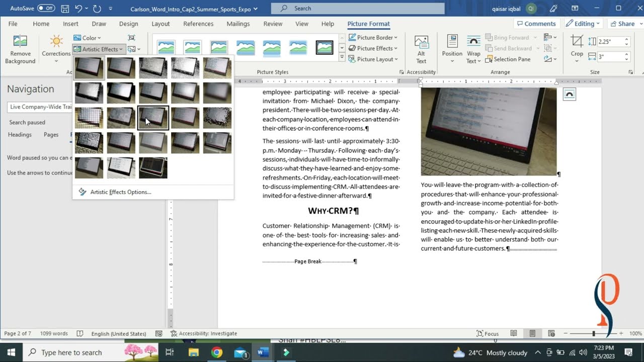Switch to the Picture Format tab
Image resolution: width=644 pixels, height=362 pixels.
click(x=368, y=24)
